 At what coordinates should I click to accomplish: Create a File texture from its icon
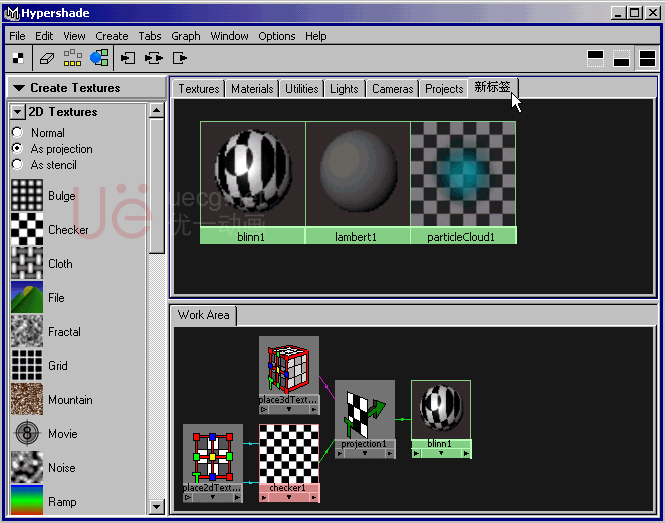[27, 297]
